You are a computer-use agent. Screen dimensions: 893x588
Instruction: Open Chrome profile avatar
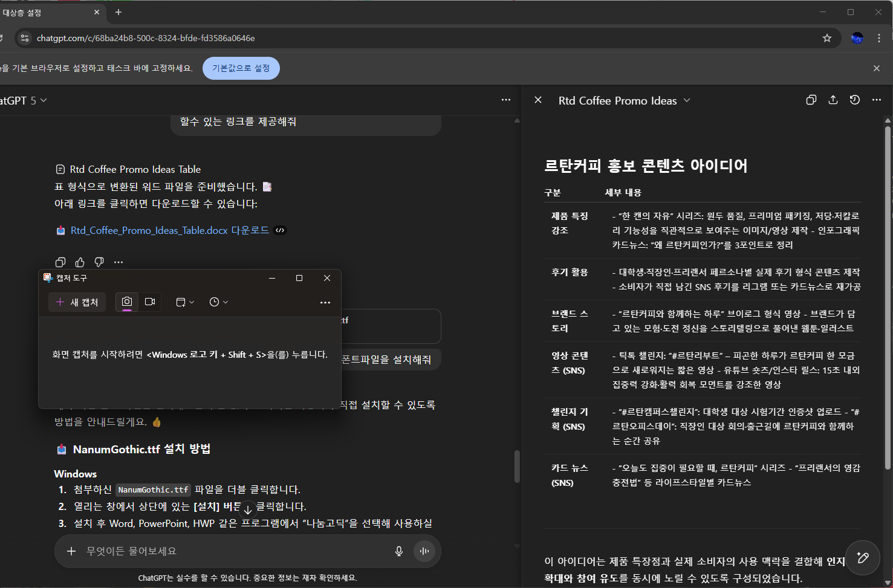[x=857, y=38]
